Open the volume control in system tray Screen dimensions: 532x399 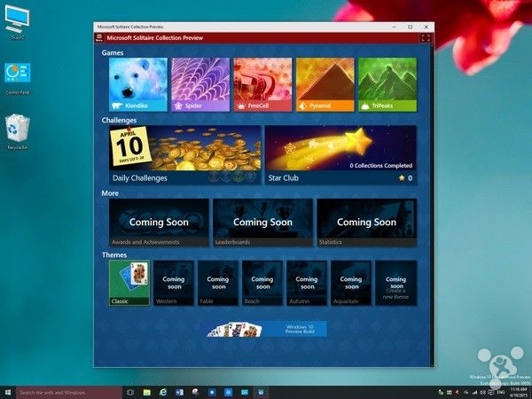click(x=482, y=393)
